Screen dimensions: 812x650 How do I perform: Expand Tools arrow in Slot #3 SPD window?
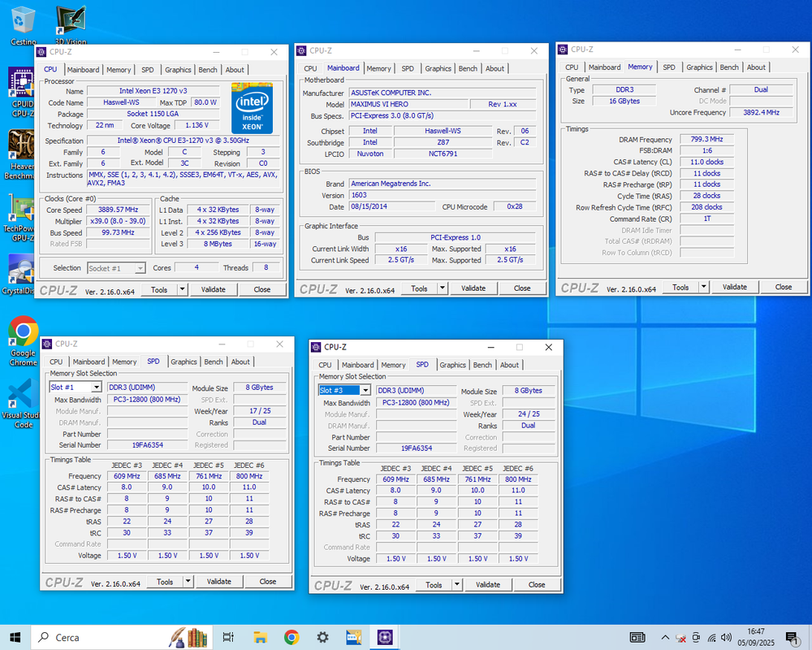(456, 585)
